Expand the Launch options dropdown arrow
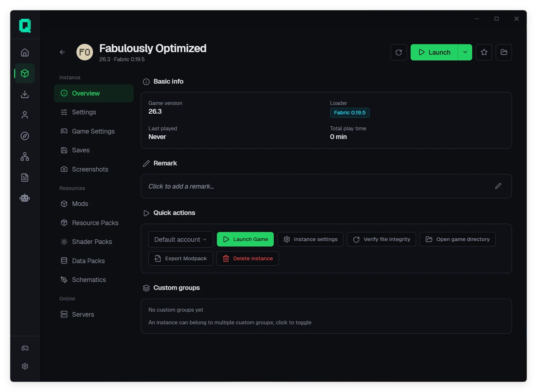The image size is (537, 392). 465,52
